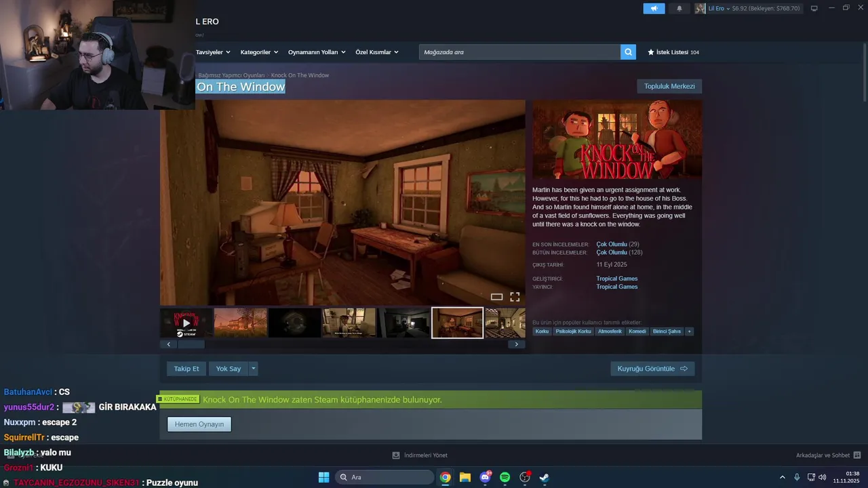Viewport: 868px width, 488px height.
Task: Open the taskbar clock and date
Action: click(x=846, y=477)
